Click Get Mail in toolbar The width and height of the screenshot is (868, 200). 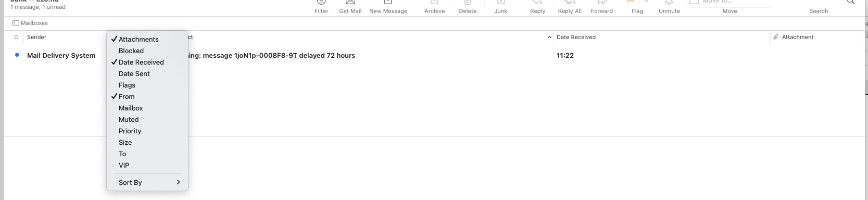pyautogui.click(x=350, y=7)
